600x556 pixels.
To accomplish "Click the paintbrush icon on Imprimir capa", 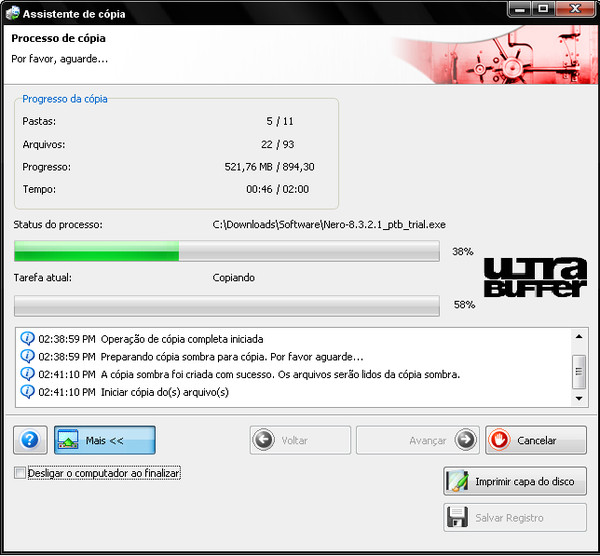I will [457, 481].
